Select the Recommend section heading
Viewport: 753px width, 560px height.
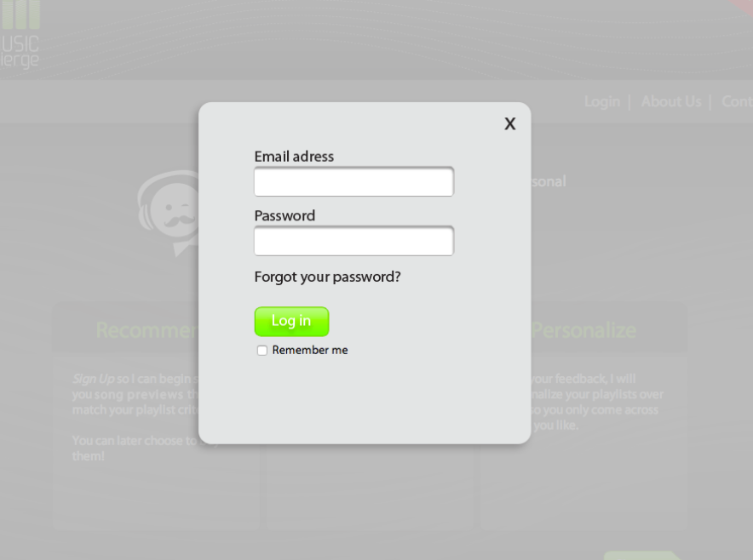coord(147,330)
